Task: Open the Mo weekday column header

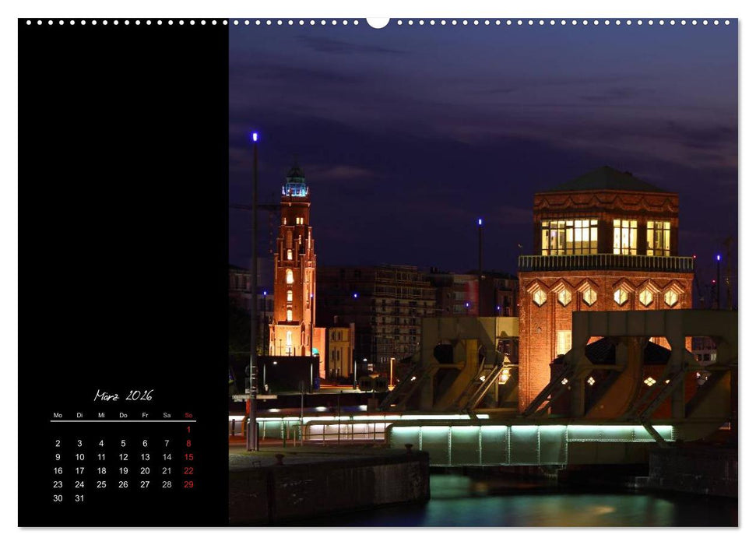Action: [x=57, y=415]
